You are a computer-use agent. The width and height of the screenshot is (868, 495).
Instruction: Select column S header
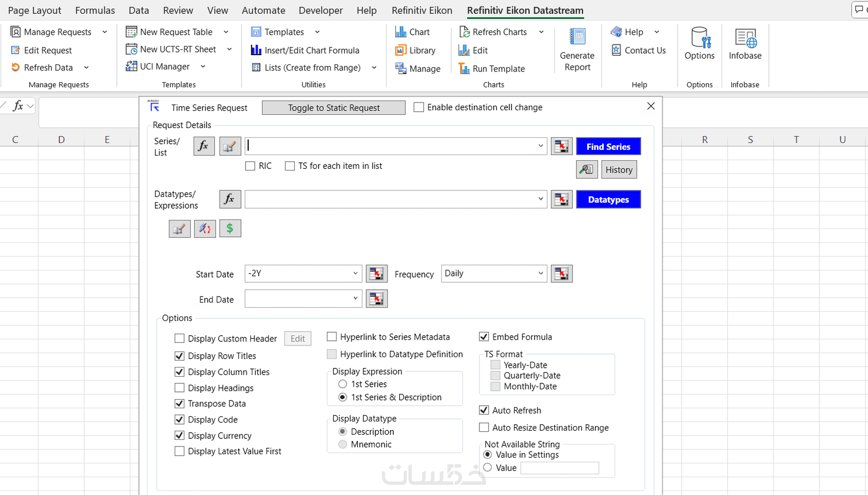751,139
